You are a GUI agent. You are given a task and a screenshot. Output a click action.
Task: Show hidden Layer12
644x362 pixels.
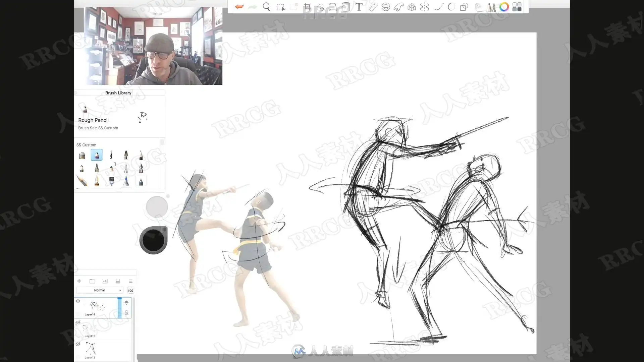point(78,344)
